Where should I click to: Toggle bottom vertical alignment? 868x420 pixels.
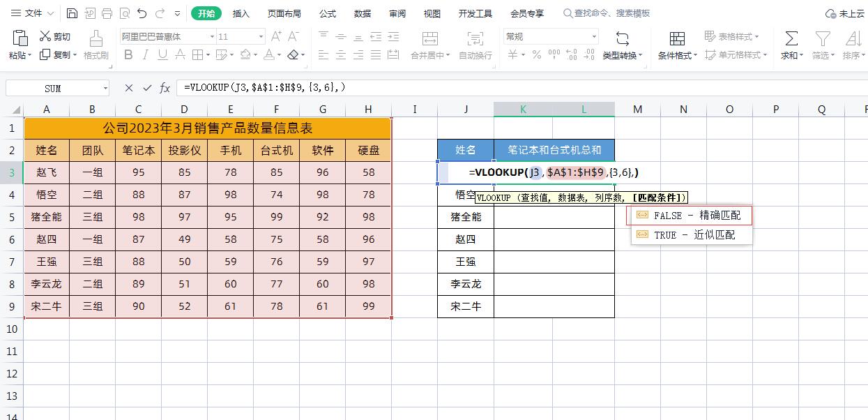tap(358, 36)
